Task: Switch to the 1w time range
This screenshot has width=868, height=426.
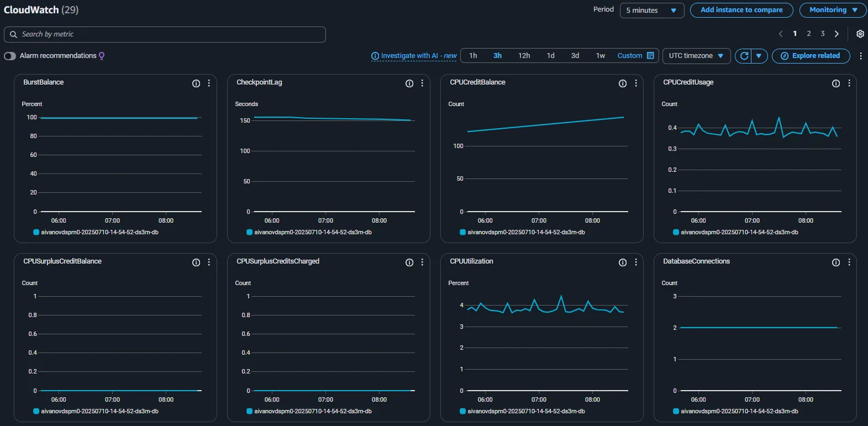Action: (600, 56)
